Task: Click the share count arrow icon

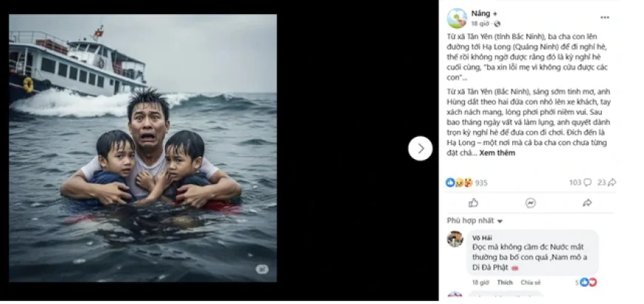Action: (611, 182)
